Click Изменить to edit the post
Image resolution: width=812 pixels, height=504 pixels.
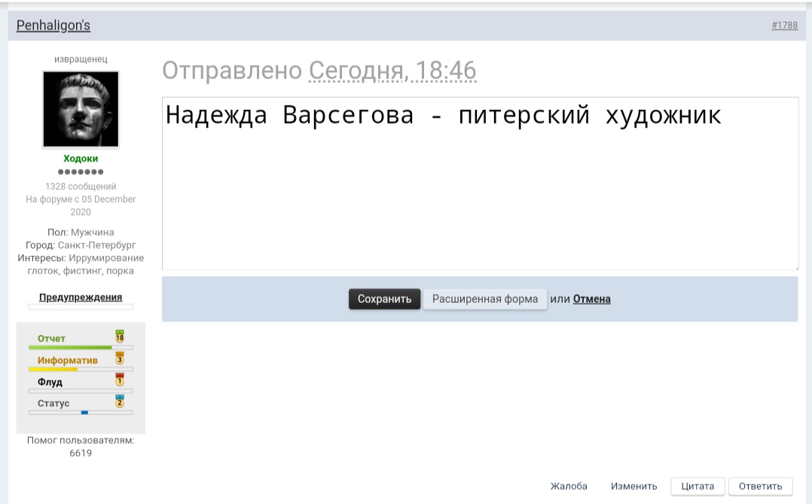pos(633,486)
